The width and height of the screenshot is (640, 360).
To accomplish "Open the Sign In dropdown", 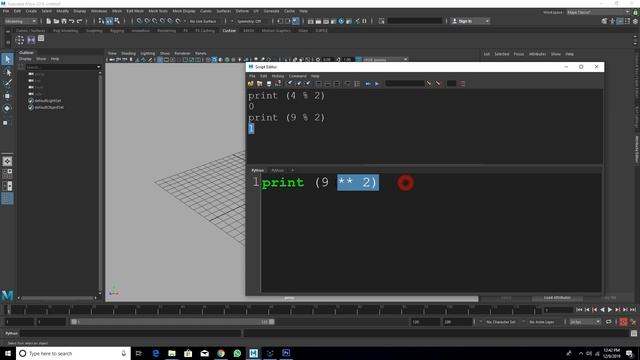I will pos(470,21).
